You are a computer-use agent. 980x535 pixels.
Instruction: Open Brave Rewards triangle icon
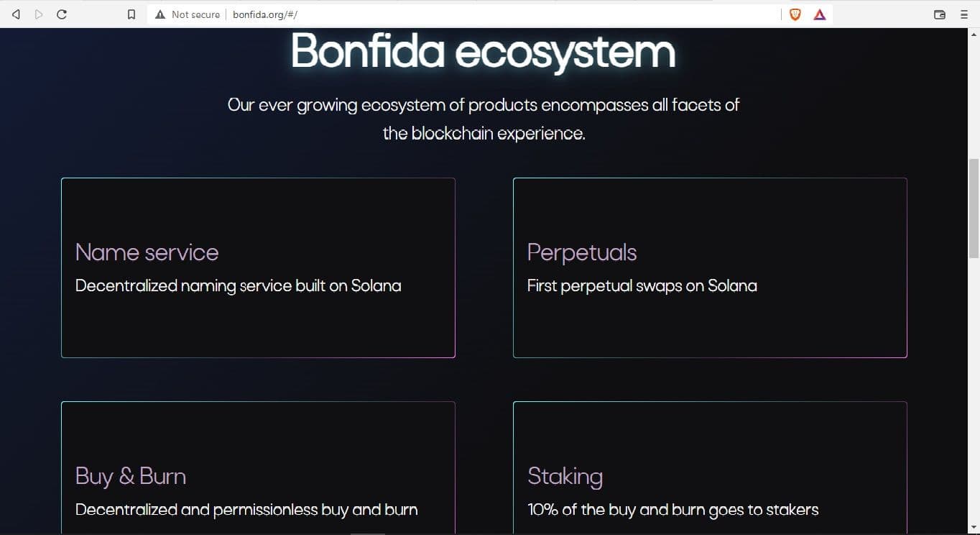(x=820, y=14)
